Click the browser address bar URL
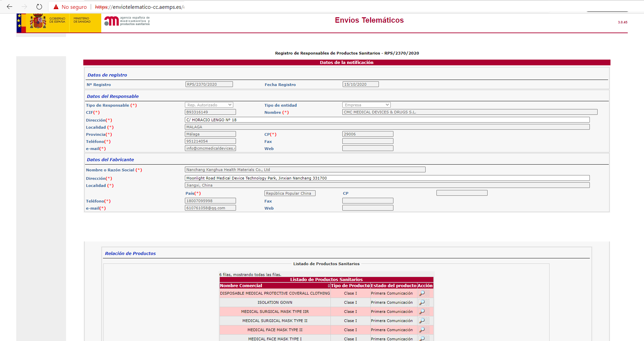644x341 pixels. (x=139, y=7)
